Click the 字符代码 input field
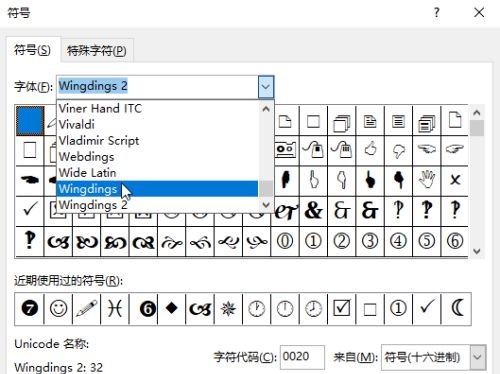The image size is (500, 374). [x=302, y=357]
